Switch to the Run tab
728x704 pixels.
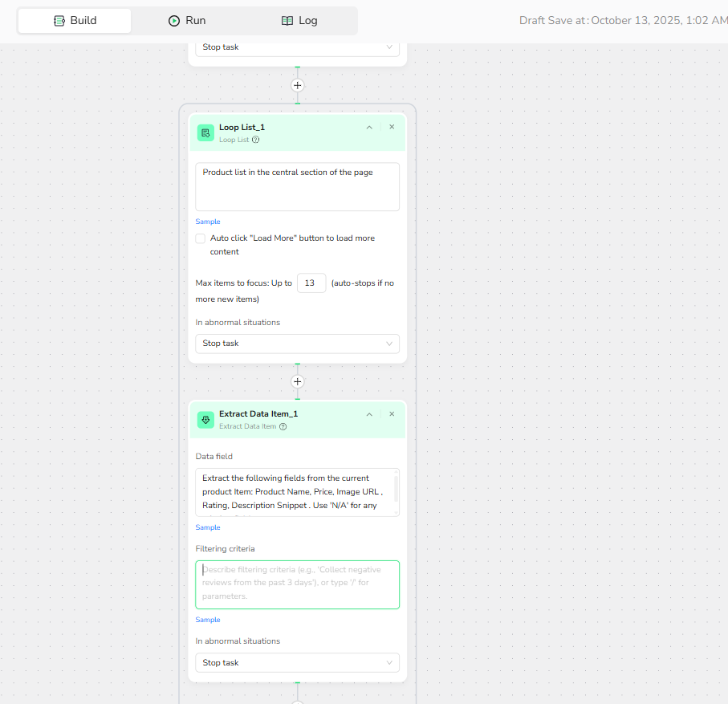187,21
